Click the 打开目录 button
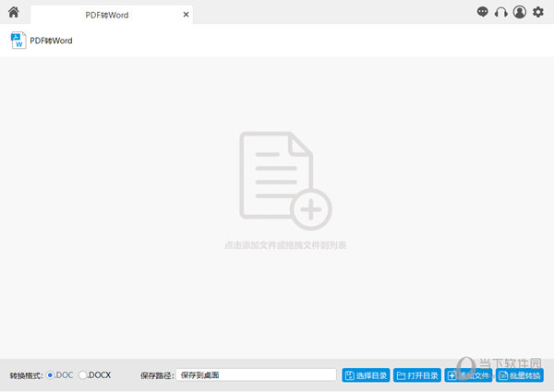 pos(417,375)
